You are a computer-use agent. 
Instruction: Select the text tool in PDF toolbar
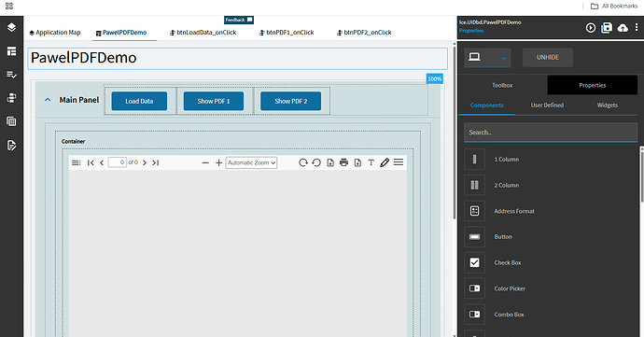[371, 162]
